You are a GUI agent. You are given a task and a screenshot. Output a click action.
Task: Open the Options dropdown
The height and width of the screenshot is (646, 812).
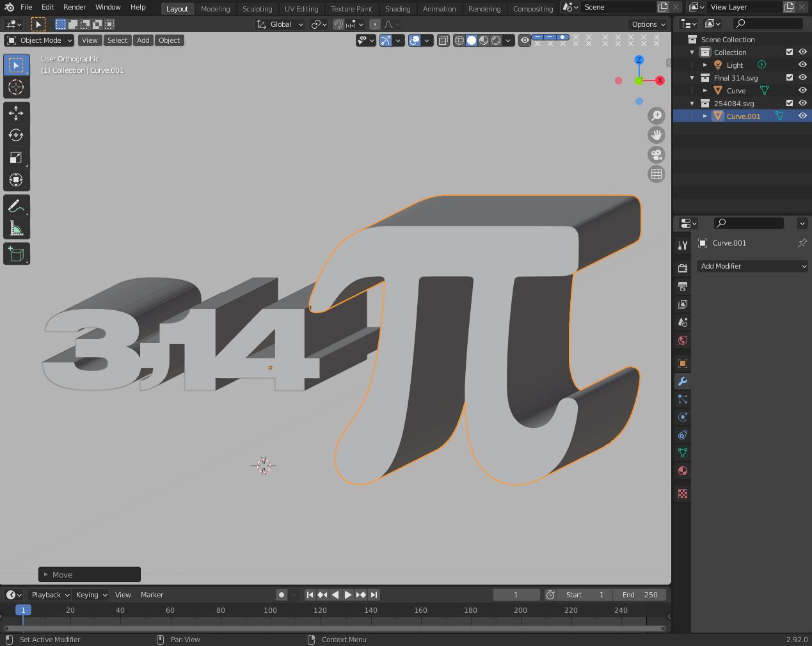coord(648,24)
